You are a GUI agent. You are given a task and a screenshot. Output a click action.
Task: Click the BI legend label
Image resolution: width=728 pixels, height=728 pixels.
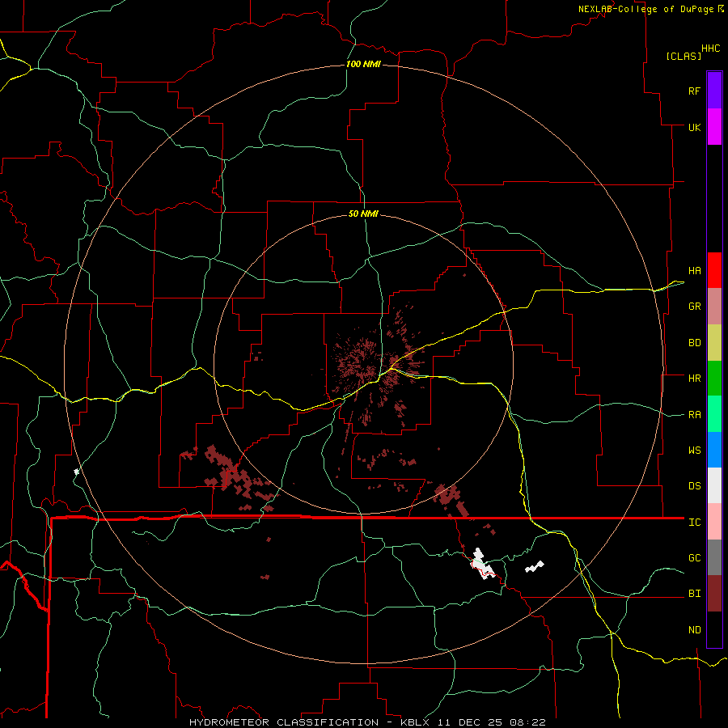694,594
